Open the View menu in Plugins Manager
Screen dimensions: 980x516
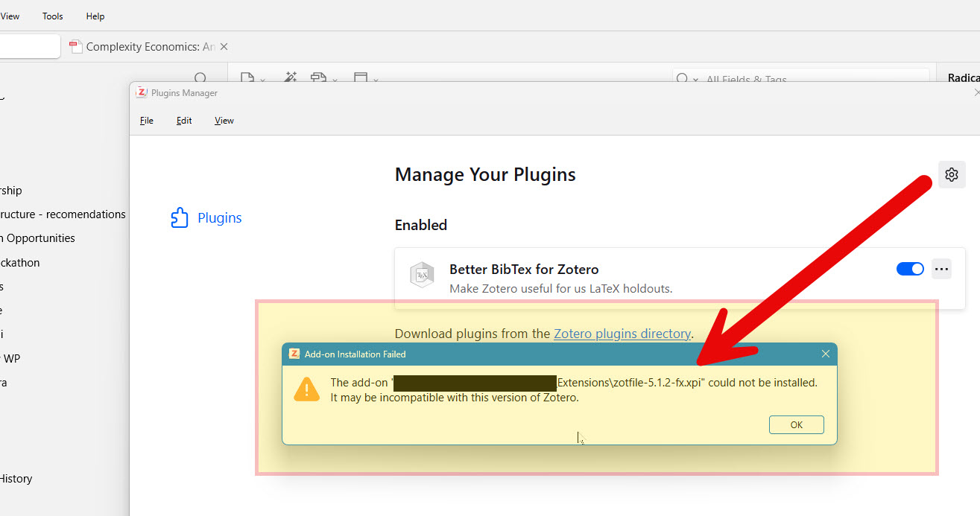point(224,121)
